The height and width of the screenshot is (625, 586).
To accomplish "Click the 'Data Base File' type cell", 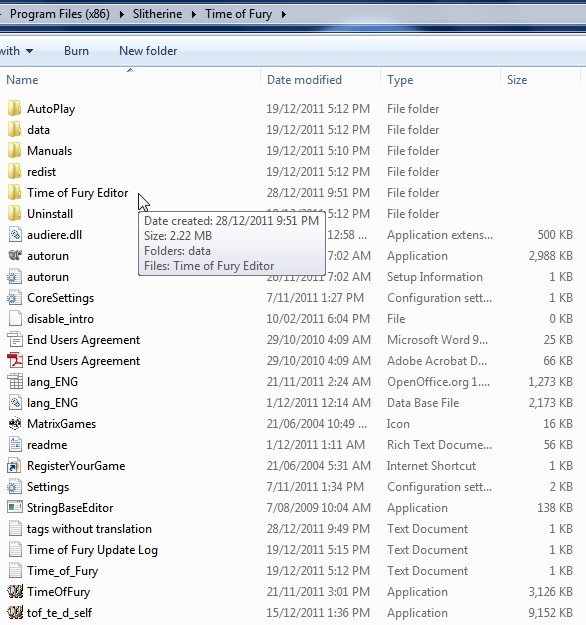I will pyautogui.click(x=423, y=403).
